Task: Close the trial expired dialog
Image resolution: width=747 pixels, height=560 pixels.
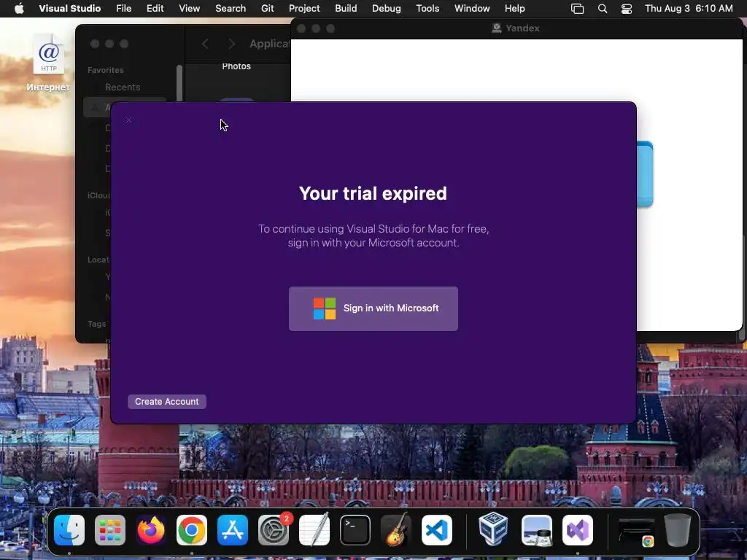Action: coord(128,120)
